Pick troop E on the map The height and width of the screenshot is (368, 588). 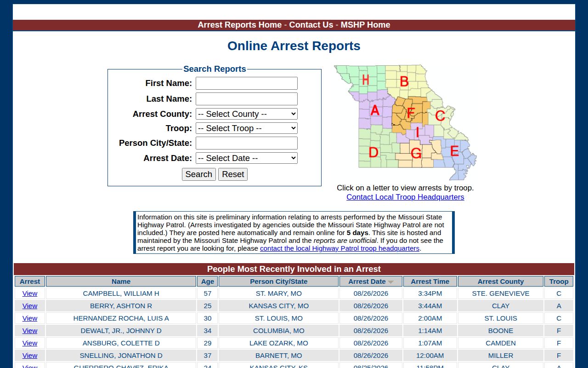point(454,151)
